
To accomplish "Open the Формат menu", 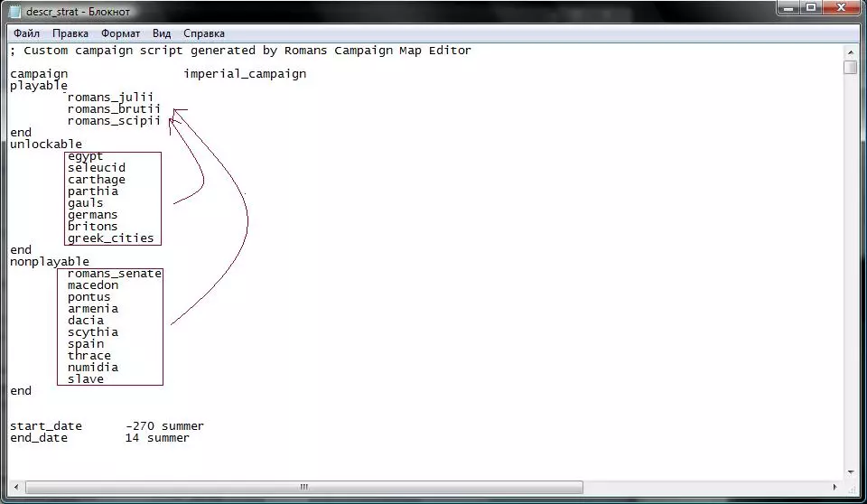I will [x=120, y=33].
